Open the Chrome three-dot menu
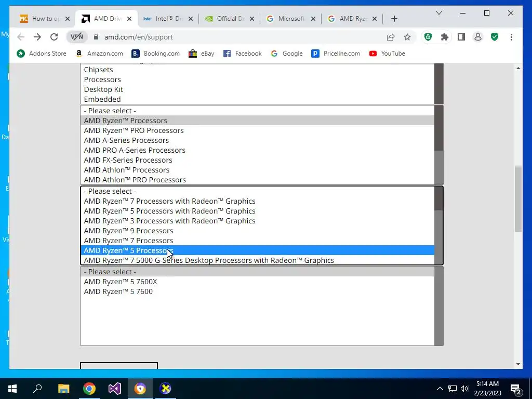 [x=511, y=37]
